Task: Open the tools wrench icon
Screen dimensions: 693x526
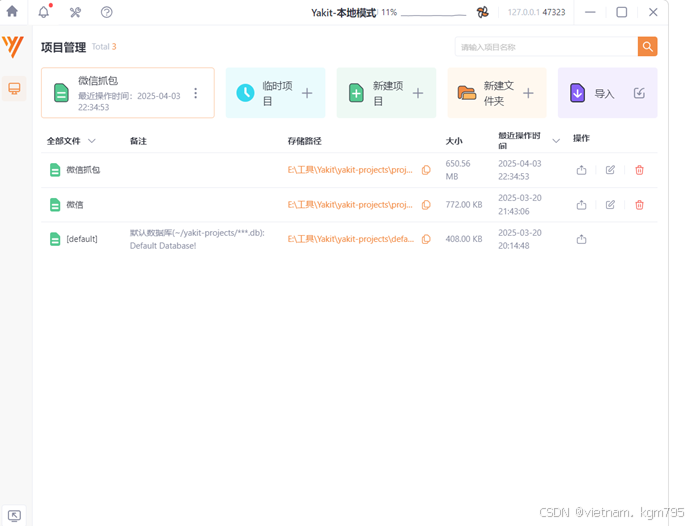Action: (x=75, y=12)
